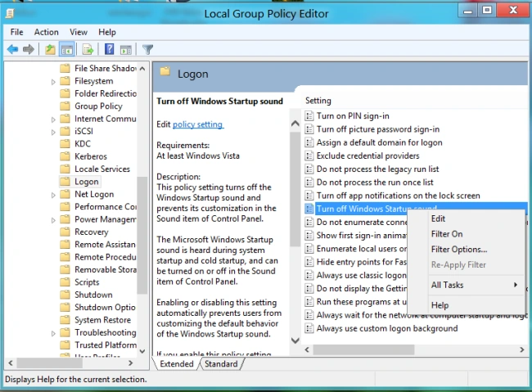Open the File menu
The width and height of the screenshot is (532, 392).
[x=16, y=32]
